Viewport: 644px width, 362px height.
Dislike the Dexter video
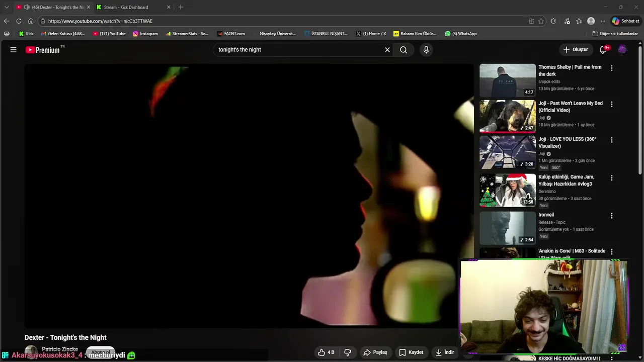(348, 352)
